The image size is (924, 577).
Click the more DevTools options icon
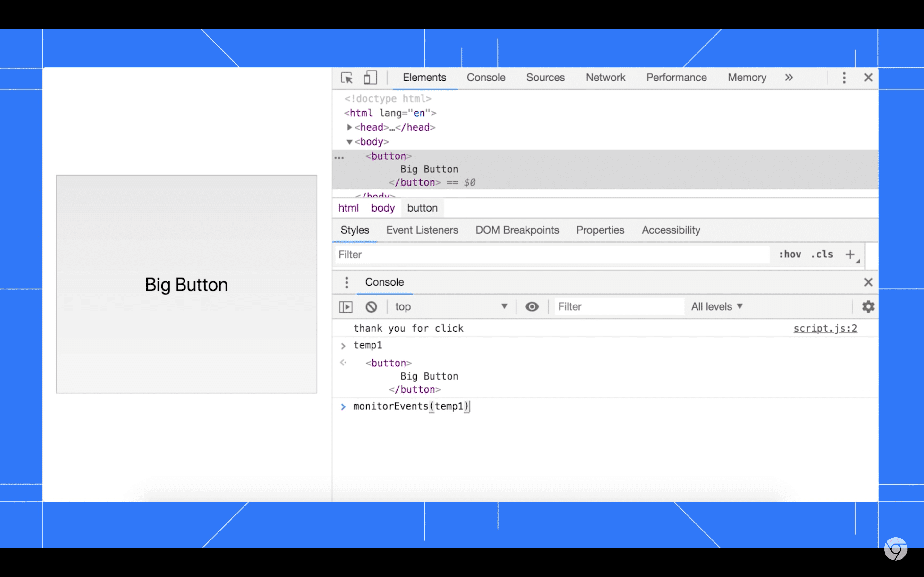(x=844, y=77)
